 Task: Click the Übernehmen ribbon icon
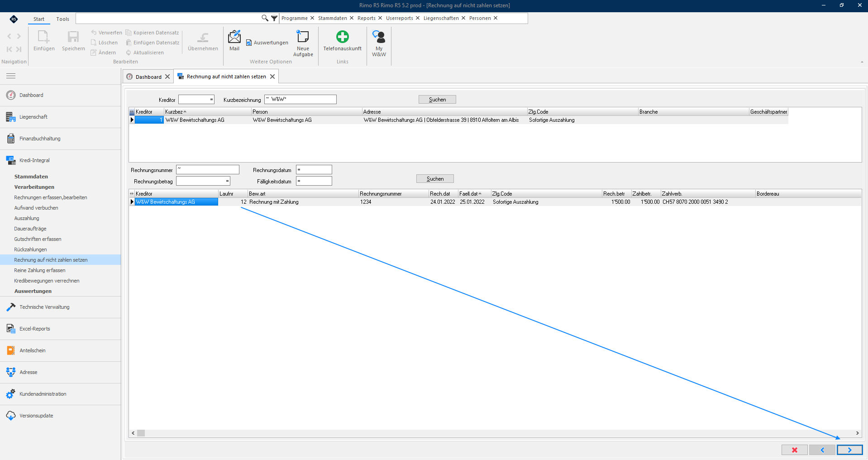[x=203, y=37]
